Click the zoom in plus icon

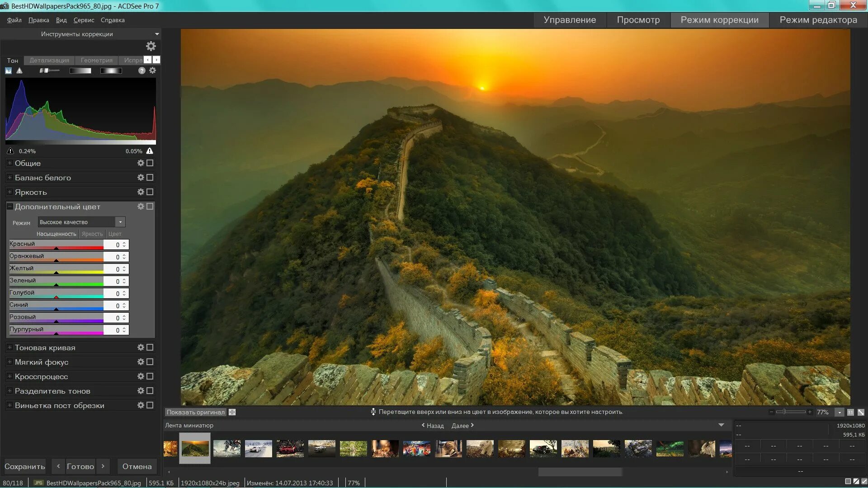(810, 412)
